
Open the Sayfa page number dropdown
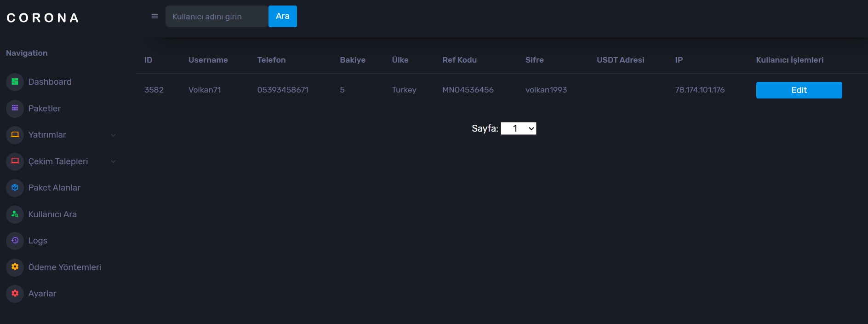(518, 128)
